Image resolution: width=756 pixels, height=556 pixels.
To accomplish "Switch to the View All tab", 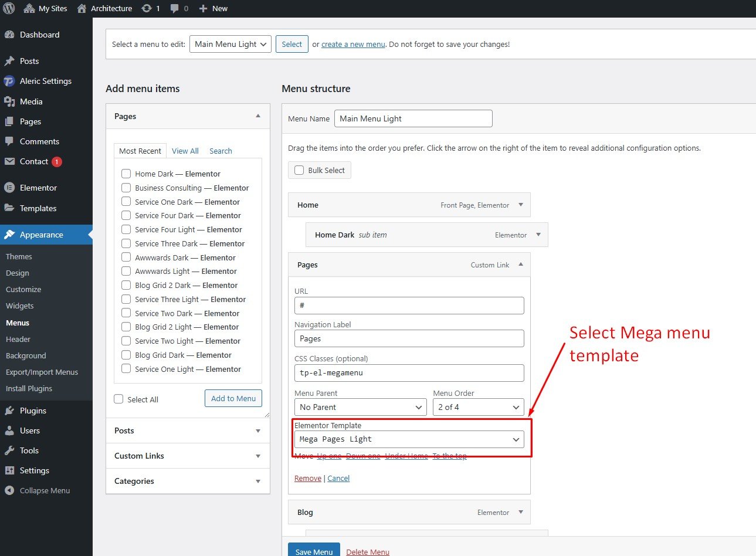I will coord(185,151).
